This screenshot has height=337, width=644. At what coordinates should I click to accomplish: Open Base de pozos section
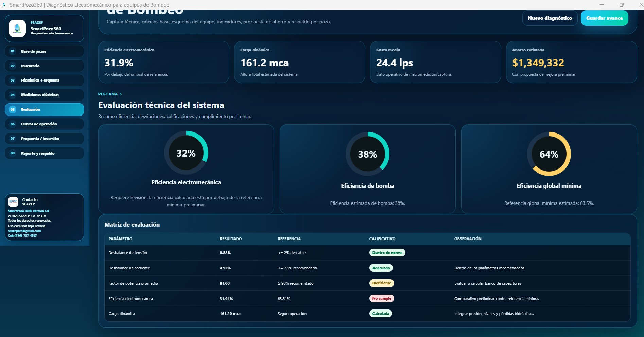(45, 51)
